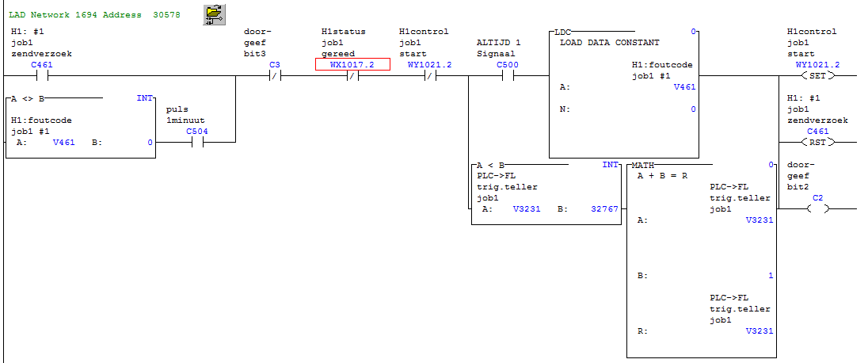
Task: Click the red-highlighted WX1017.2 address
Action: coord(352,64)
